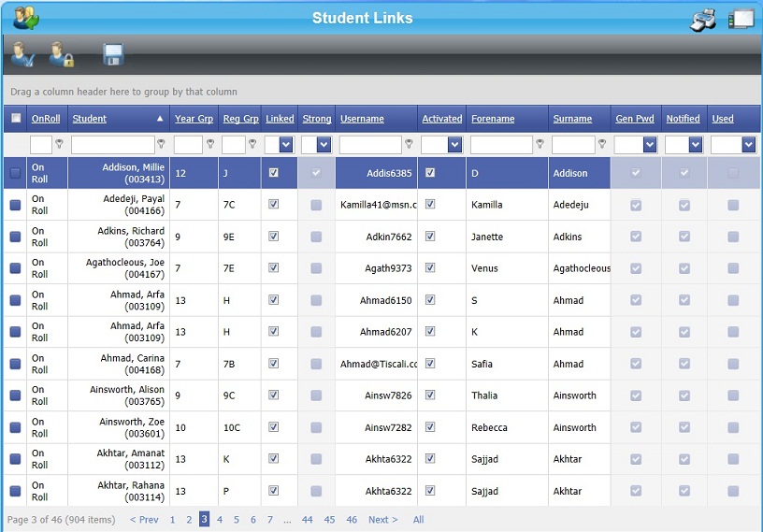Viewport: 763px width, 532px height.
Task: Click the filter icon for Reg Grp column
Action: click(x=252, y=144)
